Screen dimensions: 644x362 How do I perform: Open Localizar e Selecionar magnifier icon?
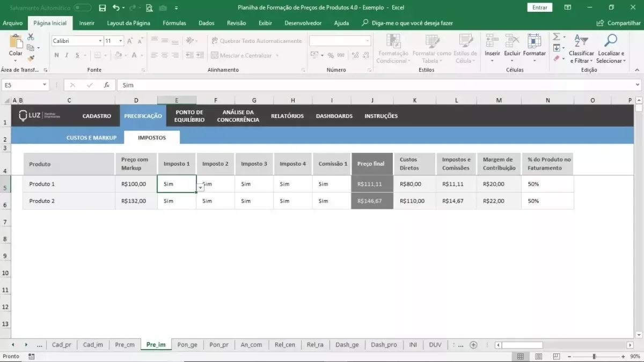tap(611, 41)
